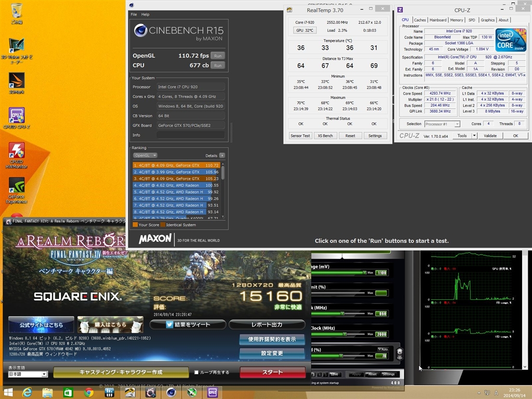Open the 日本語 display language dropdown
The height and width of the screenshot is (399, 532).
(28, 374)
